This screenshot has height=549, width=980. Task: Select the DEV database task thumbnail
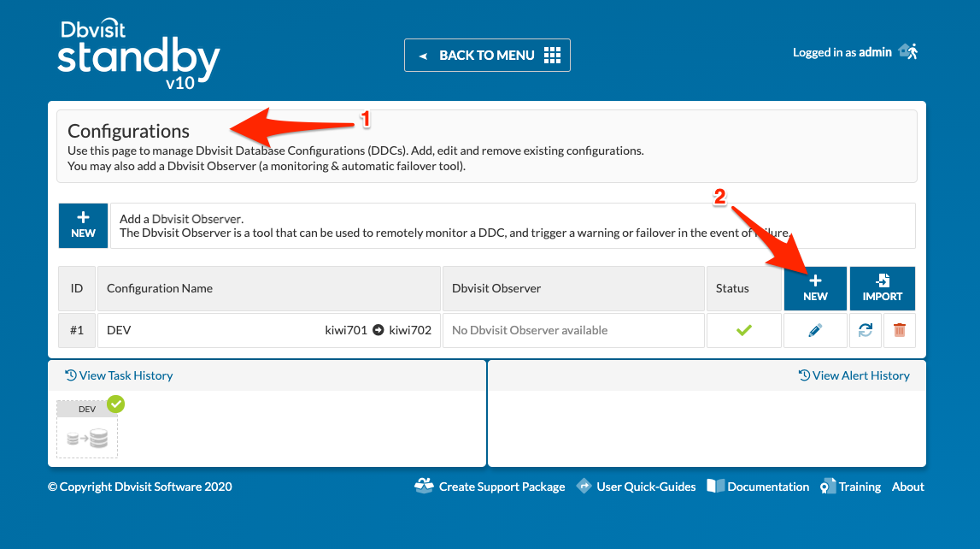tap(87, 429)
